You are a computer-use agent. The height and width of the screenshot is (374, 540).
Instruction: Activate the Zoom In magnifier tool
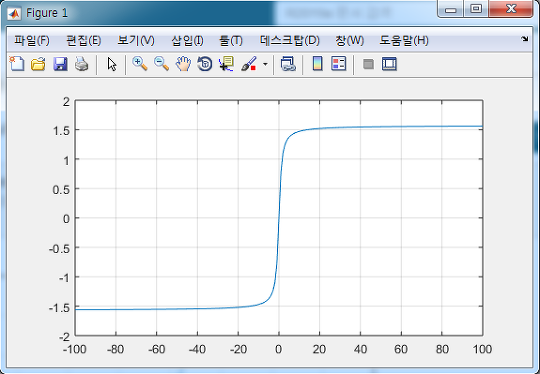pyautogui.click(x=140, y=64)
